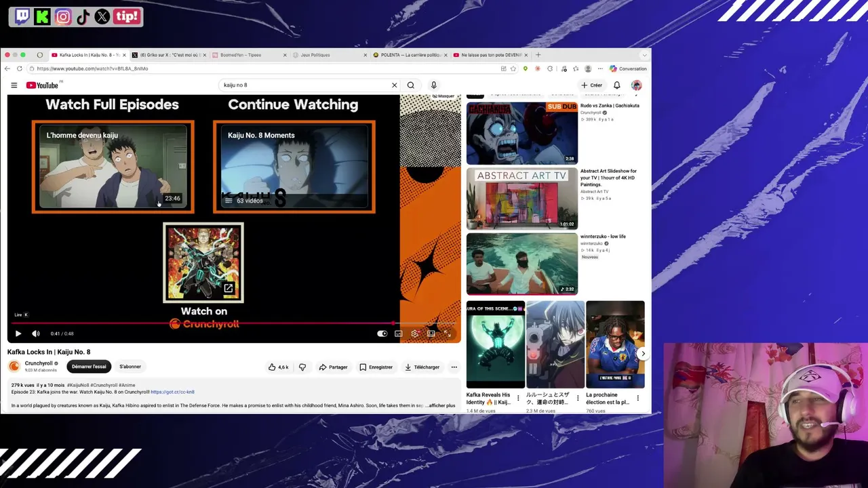This screenshot has height=488, width=868.
Task: Switch to the BoomedYen – Tipeee tab
Action: (248, 55)
